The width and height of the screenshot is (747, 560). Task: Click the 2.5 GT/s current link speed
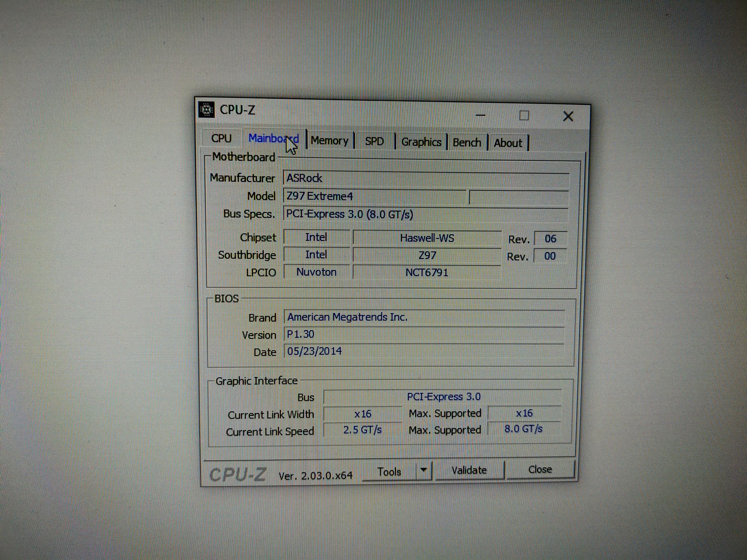point(363,430)
